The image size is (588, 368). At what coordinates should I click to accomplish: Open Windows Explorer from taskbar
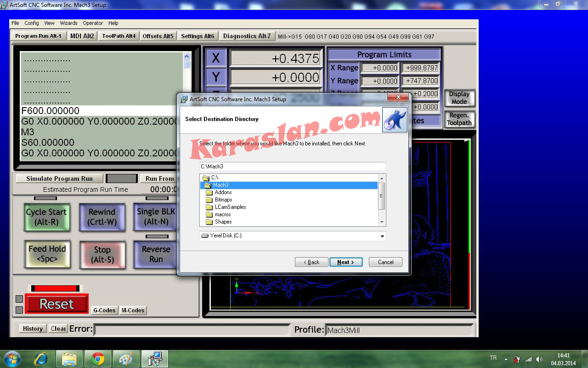point(69,359)
